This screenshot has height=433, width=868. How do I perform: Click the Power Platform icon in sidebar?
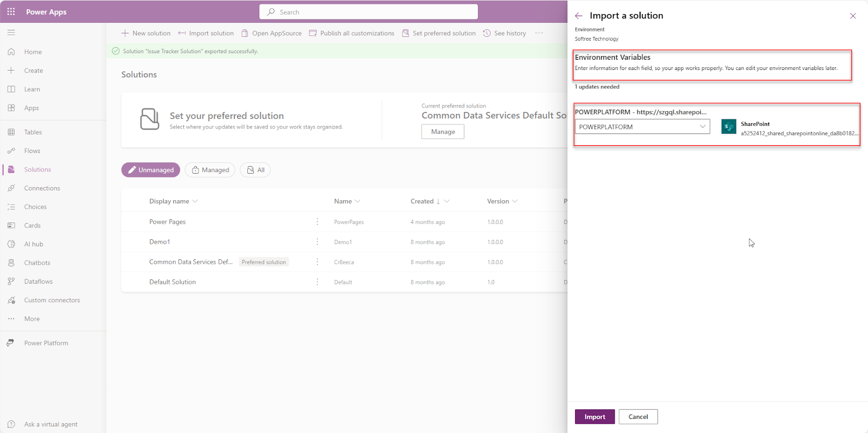click(x=10, y=343)
